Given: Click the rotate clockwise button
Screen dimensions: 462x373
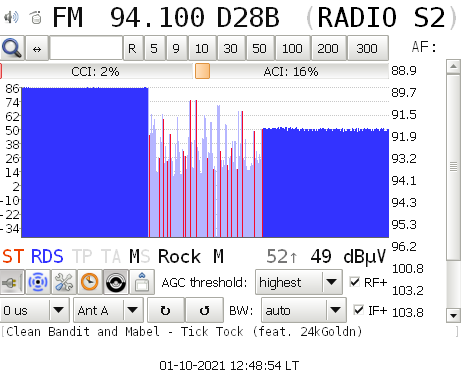Looking at the screenshot, I should [x=166, y=310].
